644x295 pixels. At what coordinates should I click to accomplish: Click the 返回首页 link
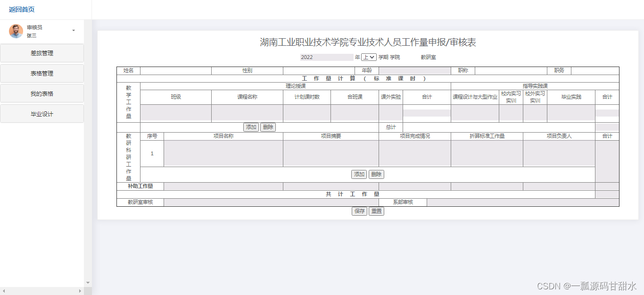(x=22, y=9)
